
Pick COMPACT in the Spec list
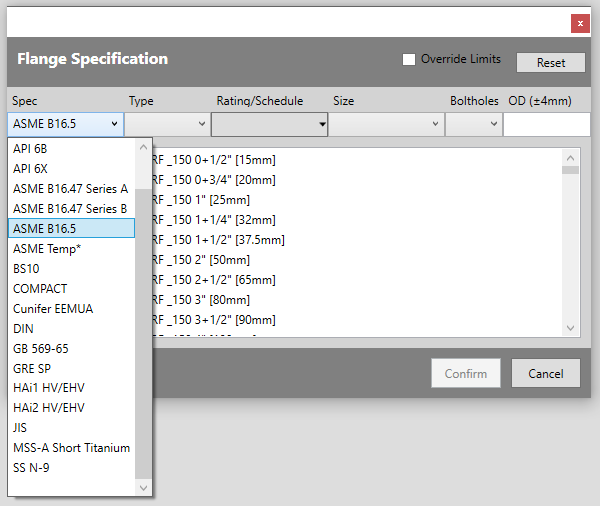pos(72,289)
